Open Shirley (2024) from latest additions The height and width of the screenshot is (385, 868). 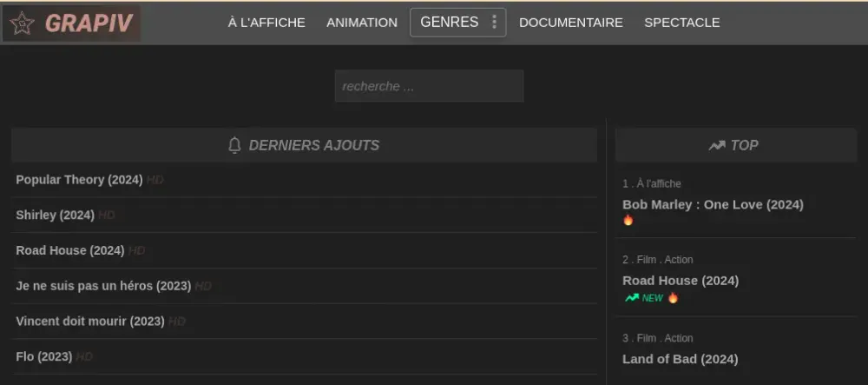(56, 215)
